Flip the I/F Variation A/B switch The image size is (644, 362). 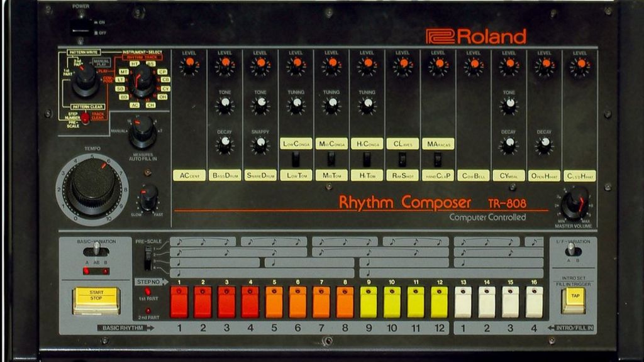click(x=572, y=250)
